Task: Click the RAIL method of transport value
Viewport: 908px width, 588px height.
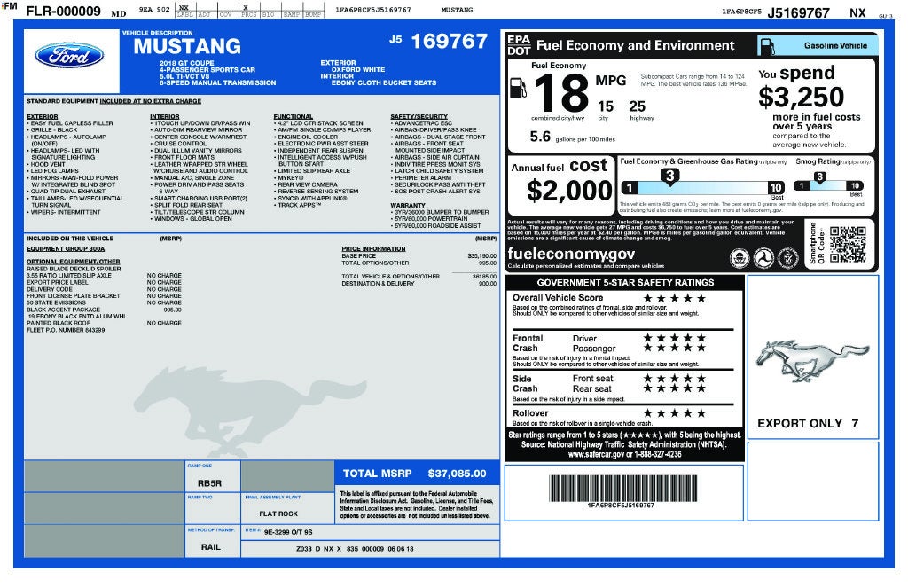Action: [x=211, y=547]
